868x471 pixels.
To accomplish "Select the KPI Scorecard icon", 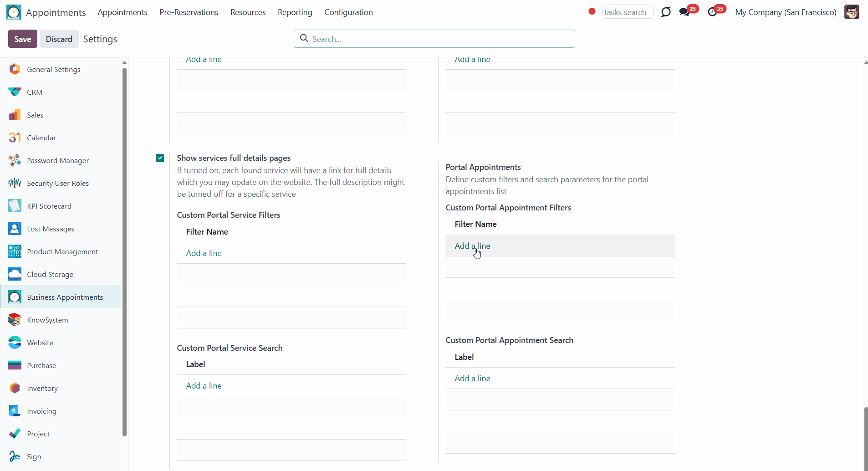I will [15, 206].
